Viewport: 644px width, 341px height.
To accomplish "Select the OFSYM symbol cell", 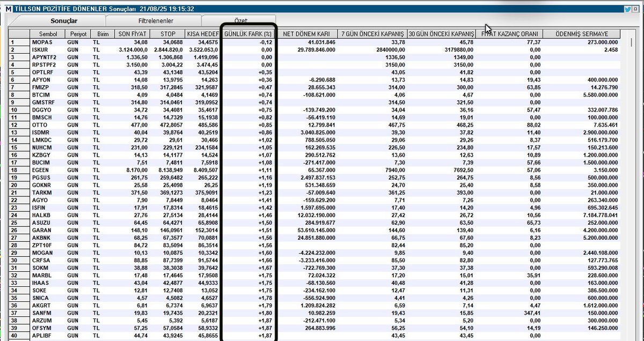I will tap(41, 328).
